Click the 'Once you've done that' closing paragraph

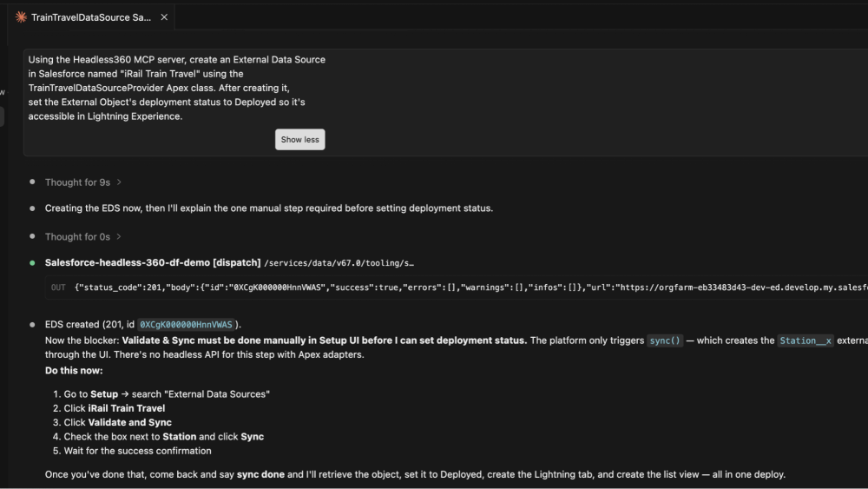tap(415, 474)
